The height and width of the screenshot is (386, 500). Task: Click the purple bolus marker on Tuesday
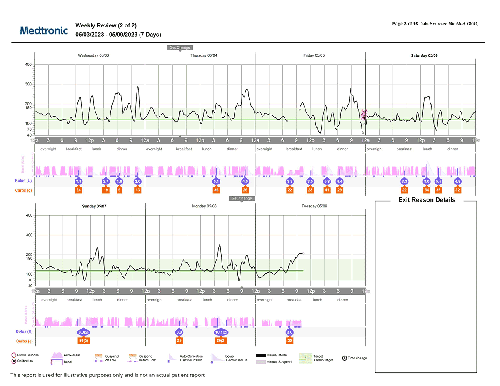click(289, 332)
